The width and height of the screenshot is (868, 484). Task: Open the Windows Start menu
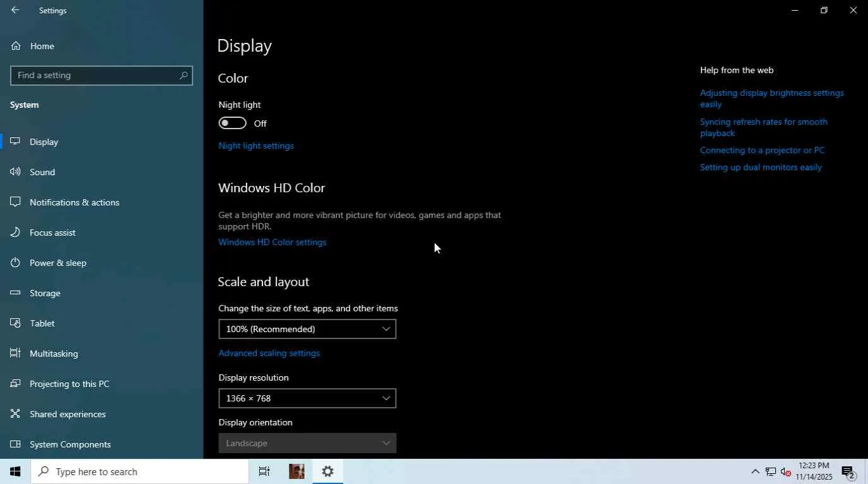(15, 471)
